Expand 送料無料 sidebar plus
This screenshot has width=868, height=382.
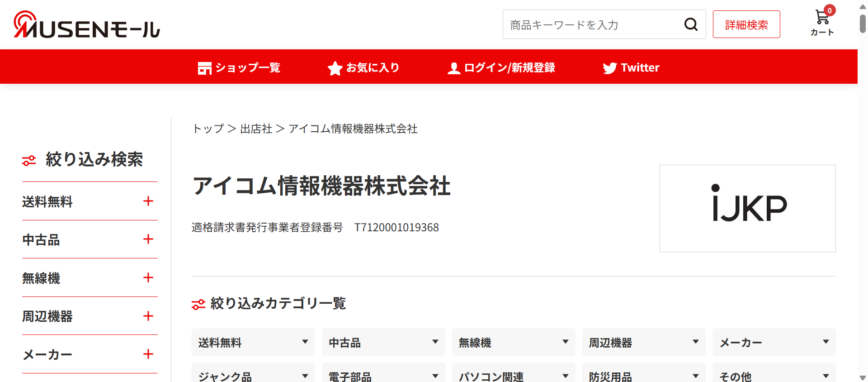pyautogui.click(x=148, y=201)
